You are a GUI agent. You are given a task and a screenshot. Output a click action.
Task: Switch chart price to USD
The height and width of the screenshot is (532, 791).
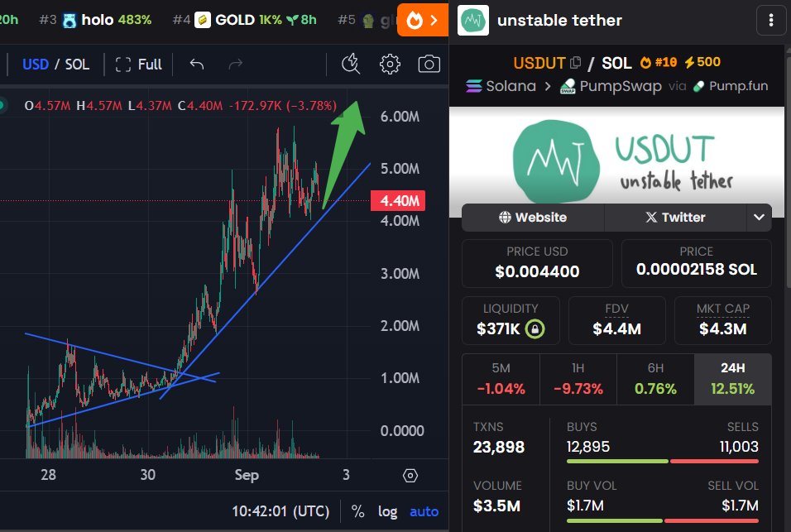tap(36, 64)
